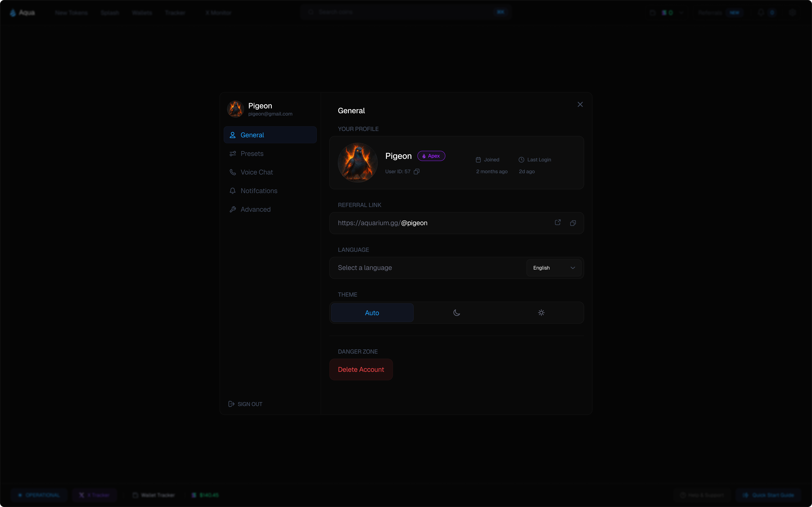The image size is (812, 507).
Task: Choose the Auto theme option
Action: coord(372,313)
